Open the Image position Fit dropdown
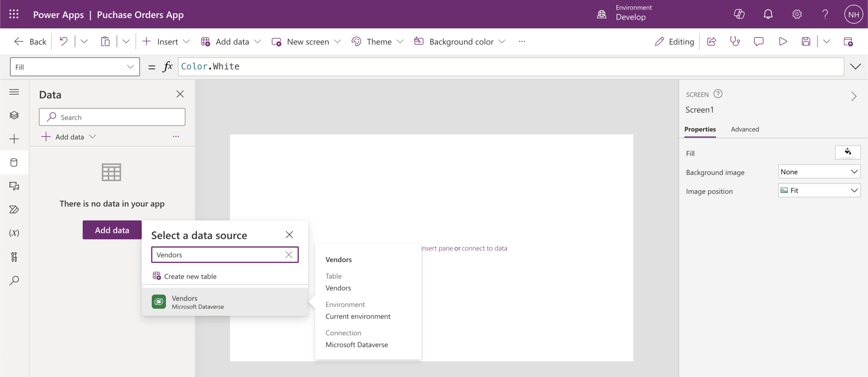Viewport: 868px width, 377px height. (819, 191)
